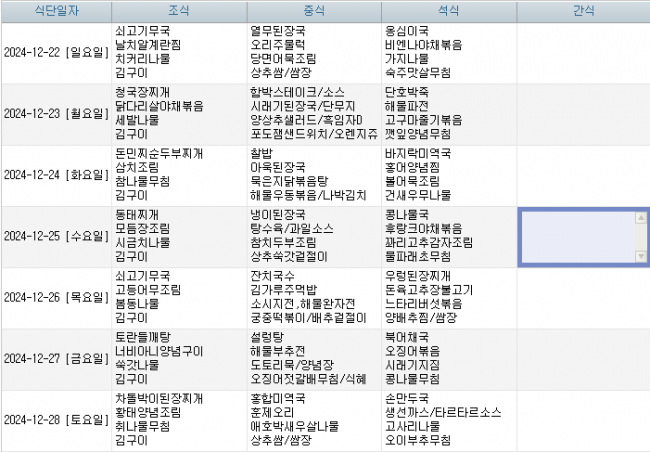
Task: Click the up arrow in 간식 text area scrollbar
Action: (641, 218)
